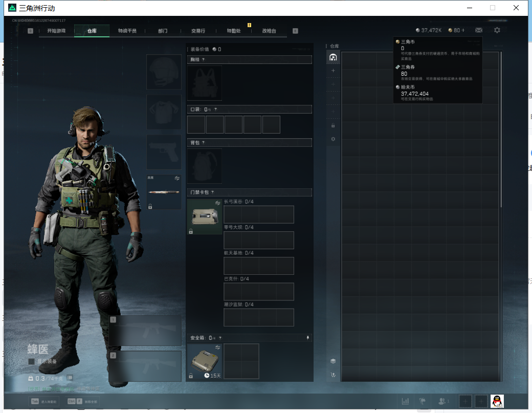The height and width of the screenshot is (413, 532).
Task: Select primary weapon slot 1
Action: point(145,330)
